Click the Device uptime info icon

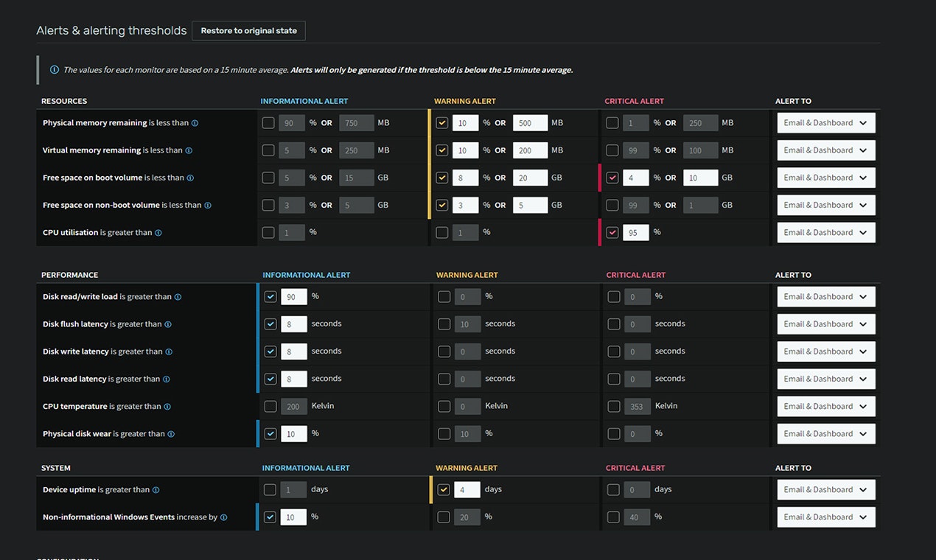(x=156, y=489)
